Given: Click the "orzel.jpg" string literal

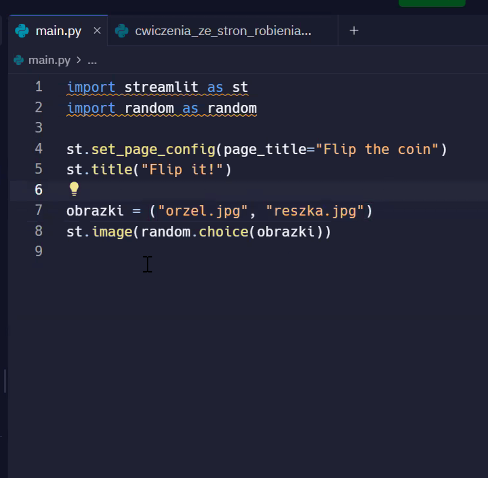Looking at the screenshot, I should [203, 211].
